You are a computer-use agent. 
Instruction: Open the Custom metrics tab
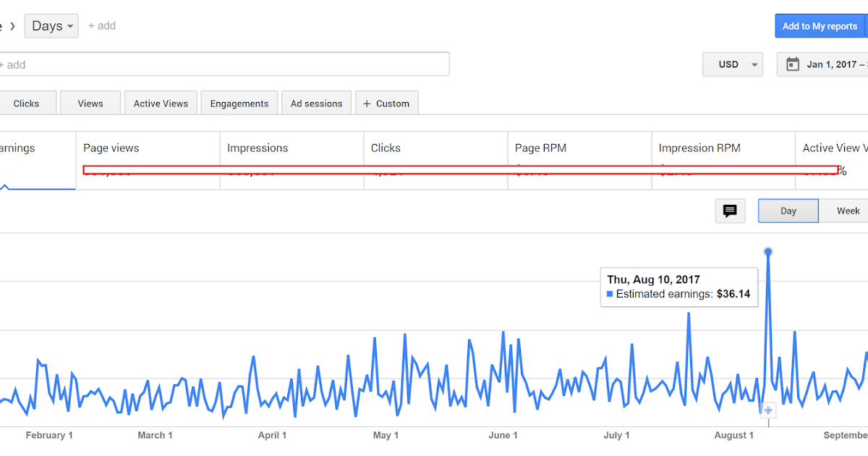pyautogui.click(x=387, y=104)
